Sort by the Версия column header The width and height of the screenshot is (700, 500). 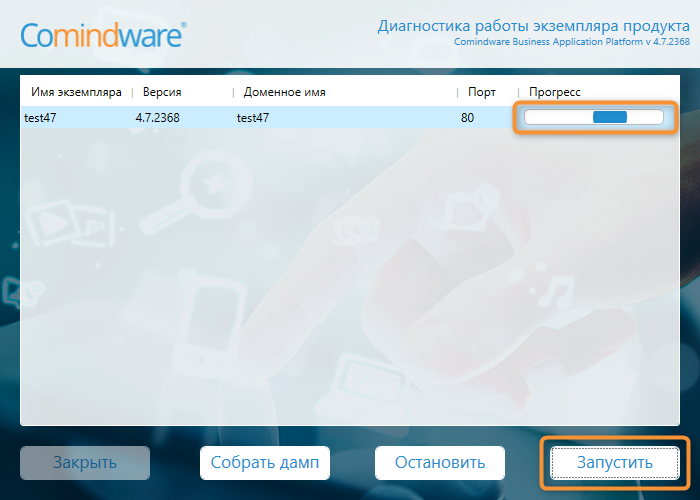click(x=162, y=92)
